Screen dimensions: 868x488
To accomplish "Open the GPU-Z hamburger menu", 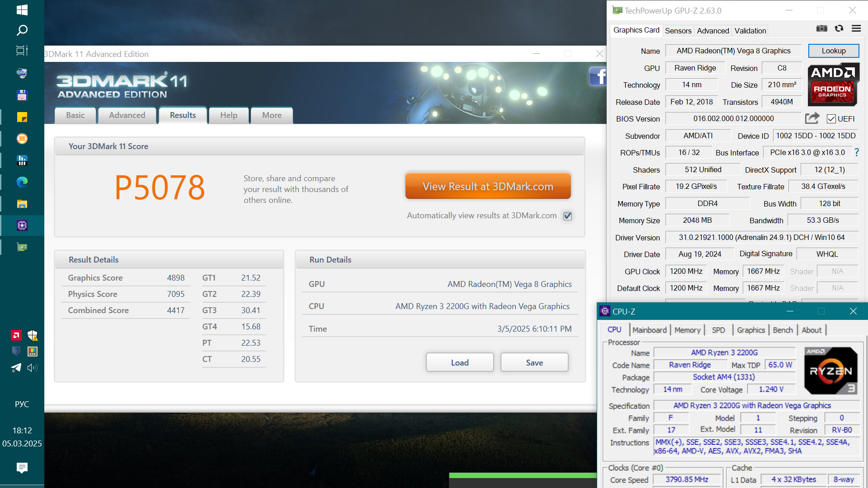I will point(856,29).
